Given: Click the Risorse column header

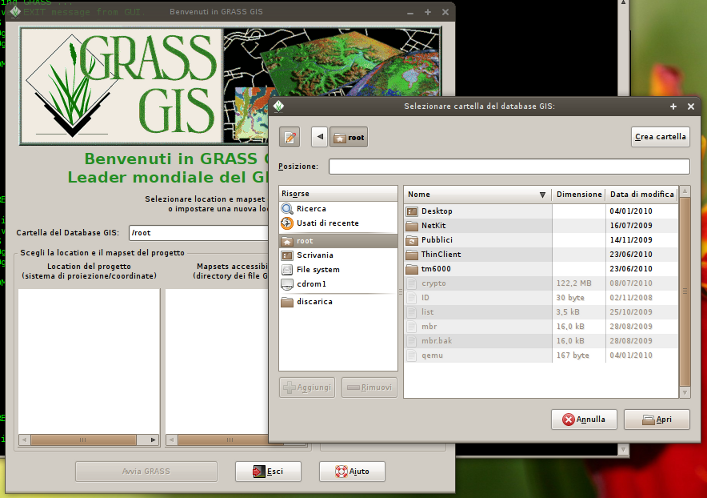Looking at the screenshot, I should [x=338, y=194].
